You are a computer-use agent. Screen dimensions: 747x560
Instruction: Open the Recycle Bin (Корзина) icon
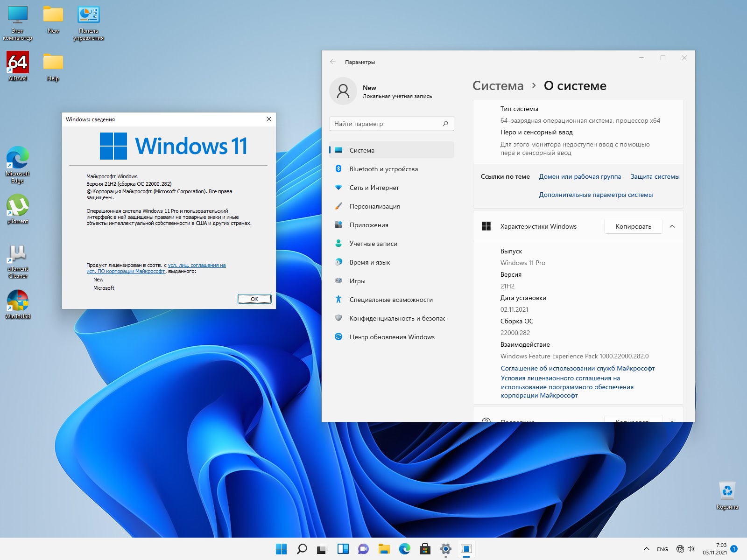coord(727,491)
